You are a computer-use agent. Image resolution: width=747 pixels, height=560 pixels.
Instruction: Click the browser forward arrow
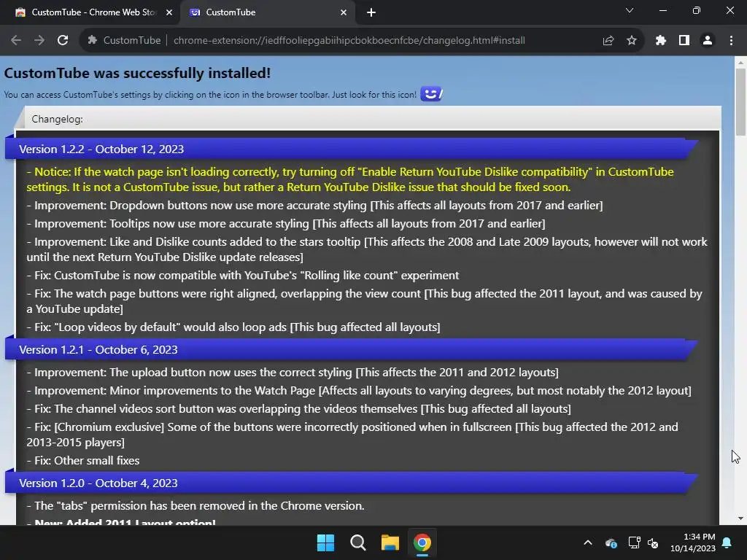coord(39,41)
